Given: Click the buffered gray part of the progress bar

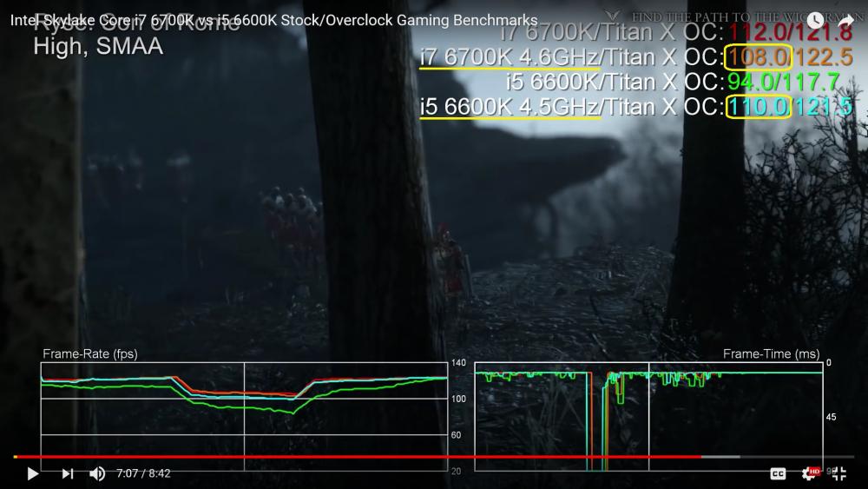Looking at the screenshot, I should (x=720, y=457).
